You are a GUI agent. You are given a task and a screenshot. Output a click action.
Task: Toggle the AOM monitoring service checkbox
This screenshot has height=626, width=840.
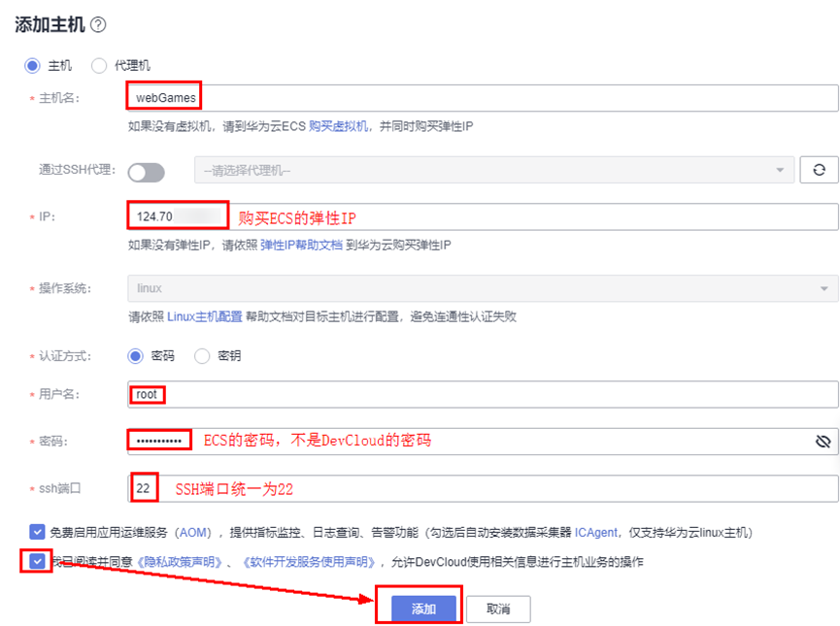[x=37, y=532]
